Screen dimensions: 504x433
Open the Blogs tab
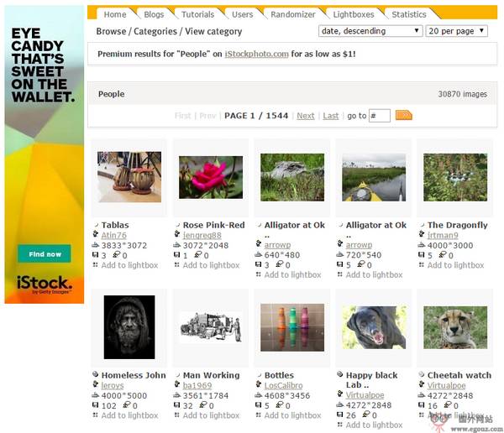coord(154,14)
